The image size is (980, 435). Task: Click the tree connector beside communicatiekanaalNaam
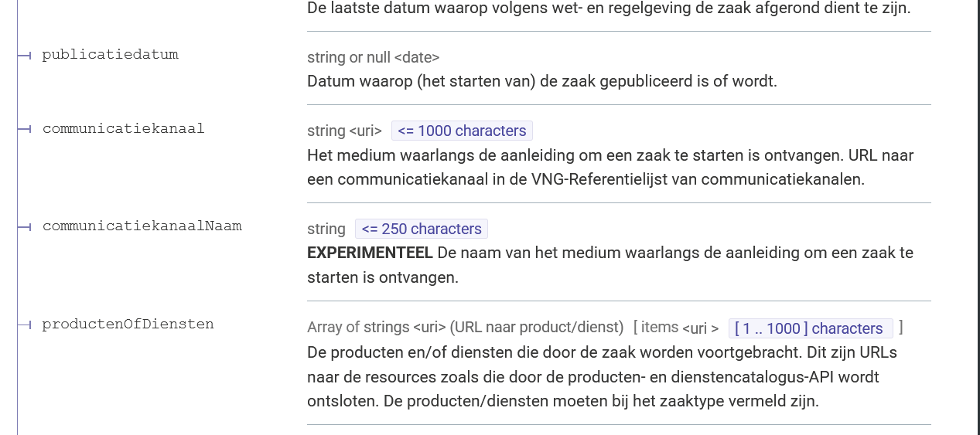(24, 227)
